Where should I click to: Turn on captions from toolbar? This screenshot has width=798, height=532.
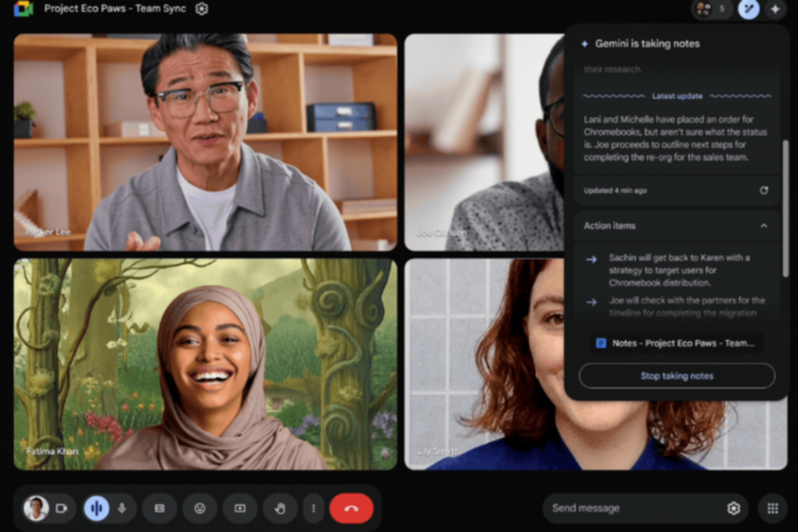tap(160, 508)
